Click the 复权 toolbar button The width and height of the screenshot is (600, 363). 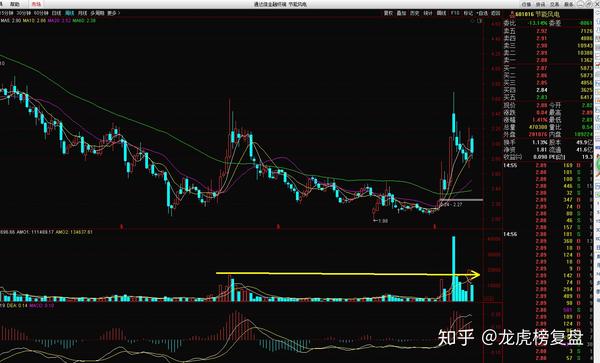tap(388, 13)
